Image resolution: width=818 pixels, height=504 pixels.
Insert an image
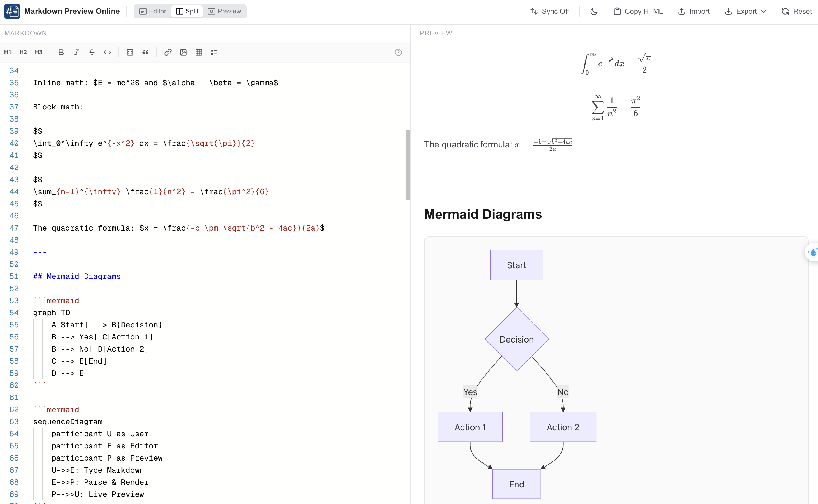pyautogui.click(x=183, y=52)
